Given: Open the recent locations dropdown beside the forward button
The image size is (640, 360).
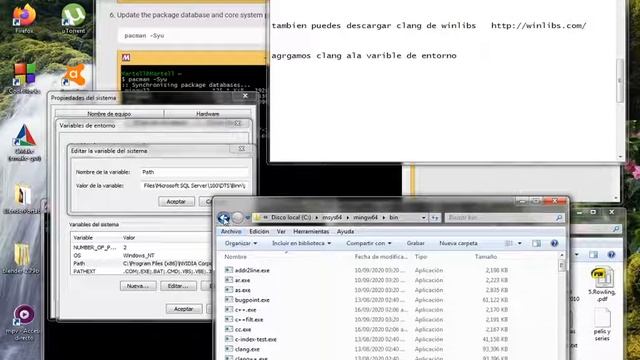Looking at the screenshot, I should 247,218.
